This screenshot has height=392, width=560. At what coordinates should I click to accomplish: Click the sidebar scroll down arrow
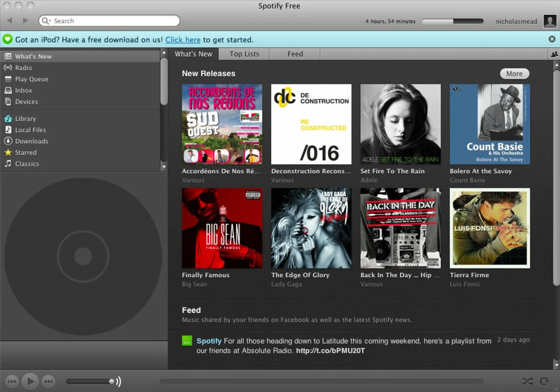coord(164,167)
